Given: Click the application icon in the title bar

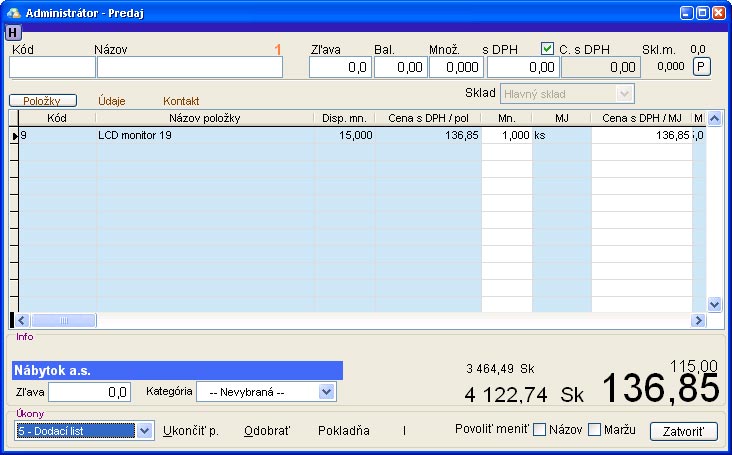Looking at the screenshot, I should click(13, 11).
